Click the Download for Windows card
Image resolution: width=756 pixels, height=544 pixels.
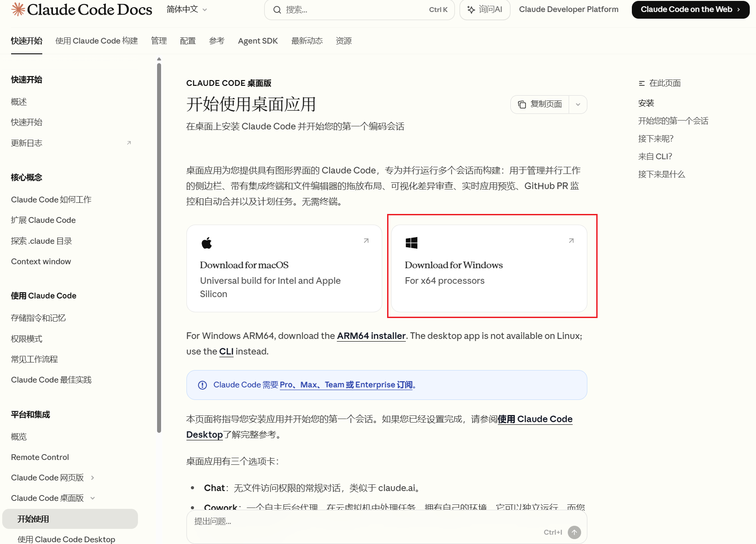[489, 268]
